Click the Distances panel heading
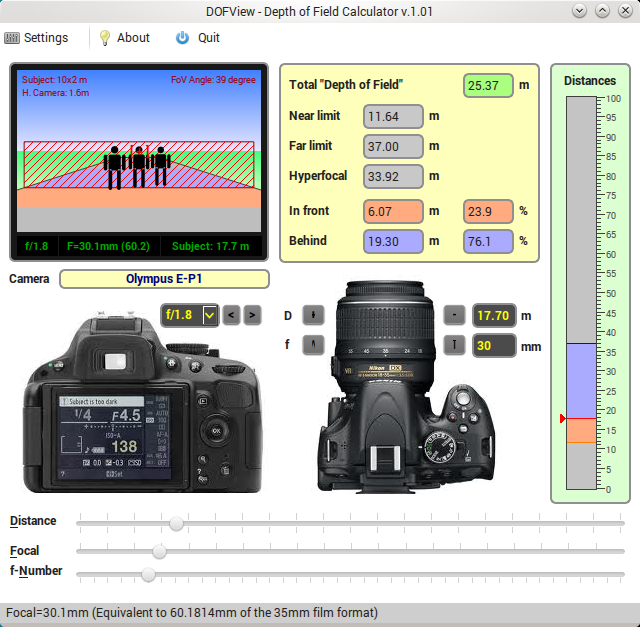This screenshot has width=640, height=627. click(590, 81)
